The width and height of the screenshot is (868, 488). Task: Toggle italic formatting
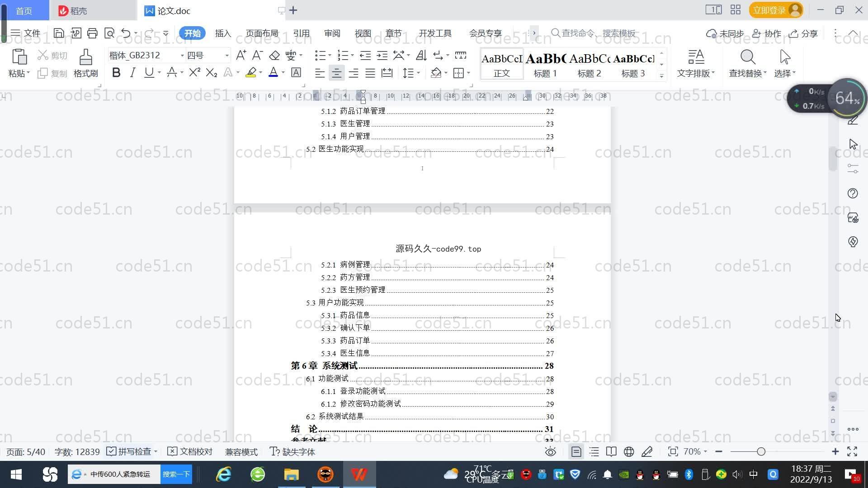(132, 73)
